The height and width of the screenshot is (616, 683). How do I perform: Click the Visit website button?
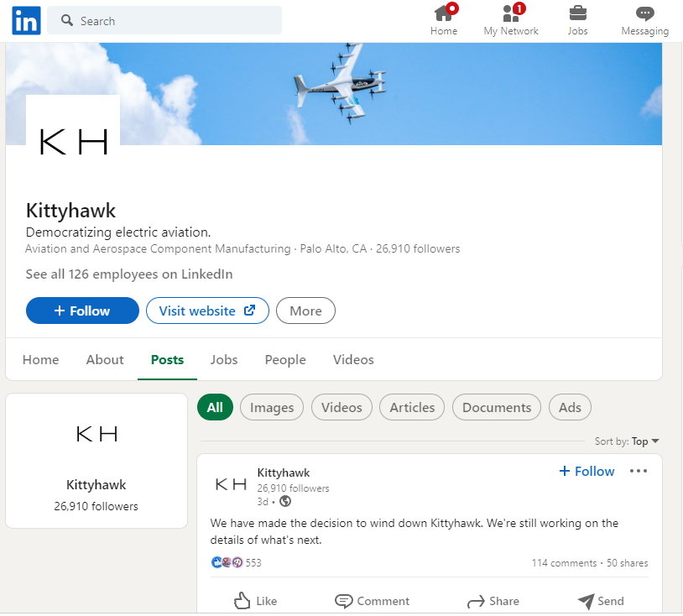coord(207,311)
